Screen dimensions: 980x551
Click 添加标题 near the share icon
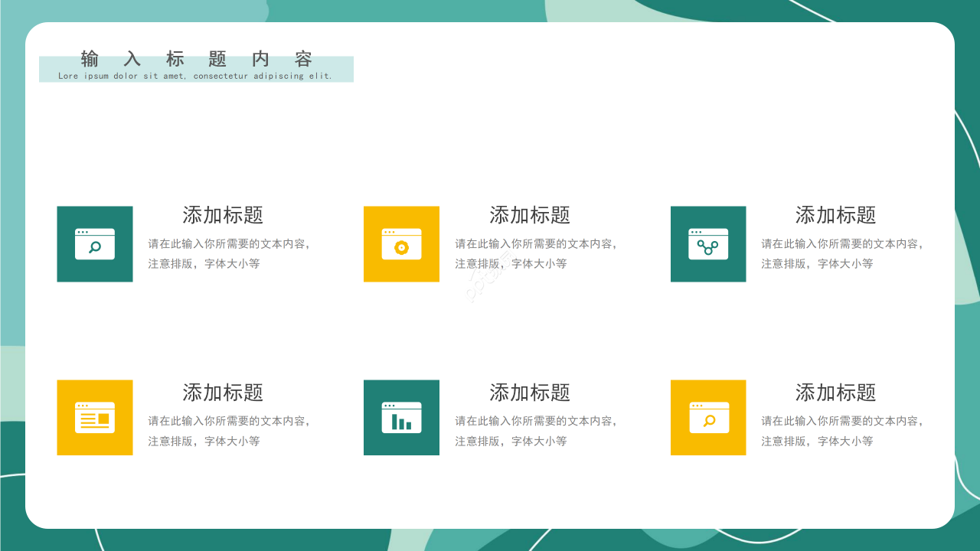tap(835, 216)
